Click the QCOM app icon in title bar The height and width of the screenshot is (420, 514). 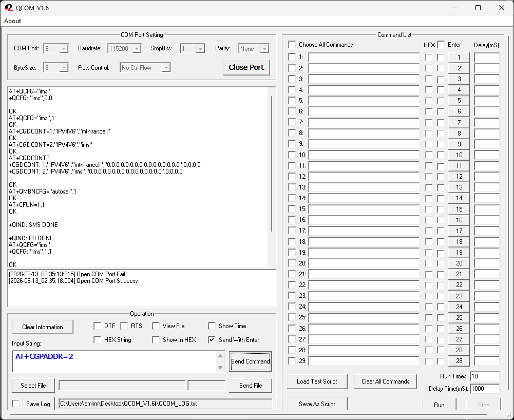point(9,8)
